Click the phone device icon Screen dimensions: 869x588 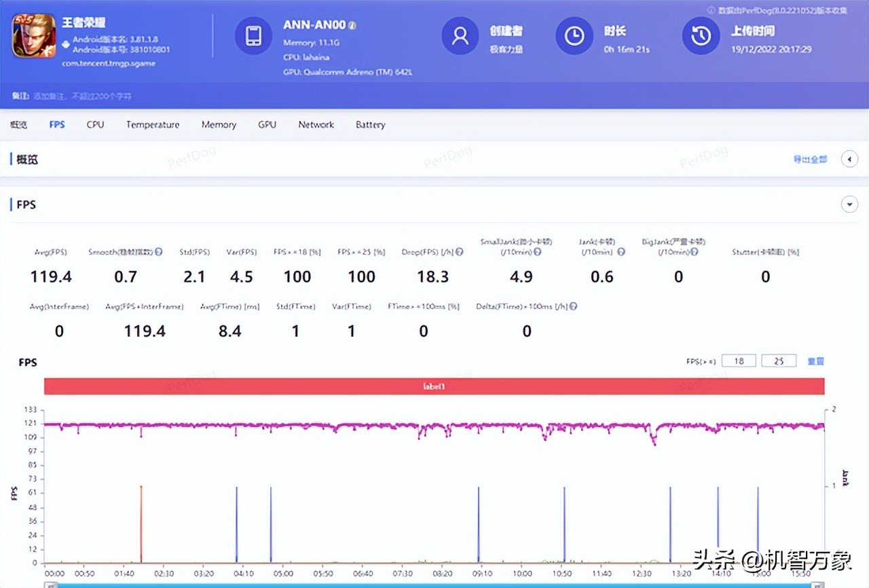point(253,36)
